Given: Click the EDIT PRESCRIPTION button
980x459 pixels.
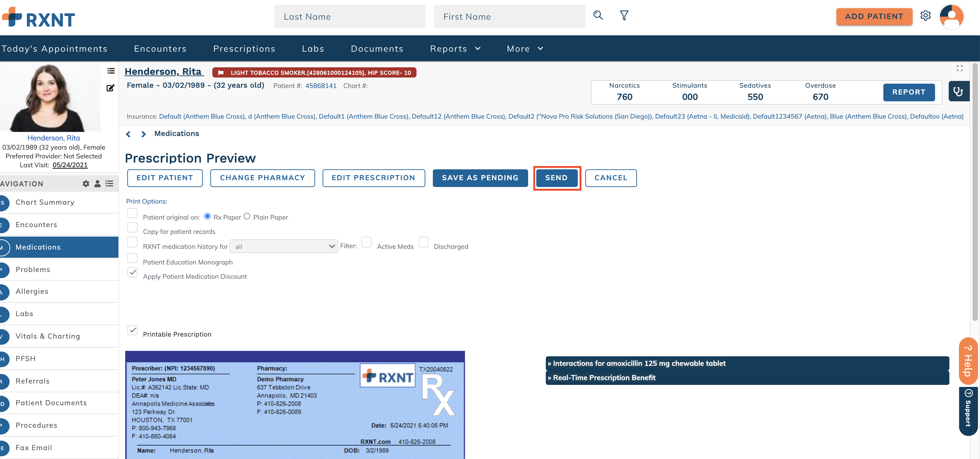Looking at the screenshot, I should (374, 178).
